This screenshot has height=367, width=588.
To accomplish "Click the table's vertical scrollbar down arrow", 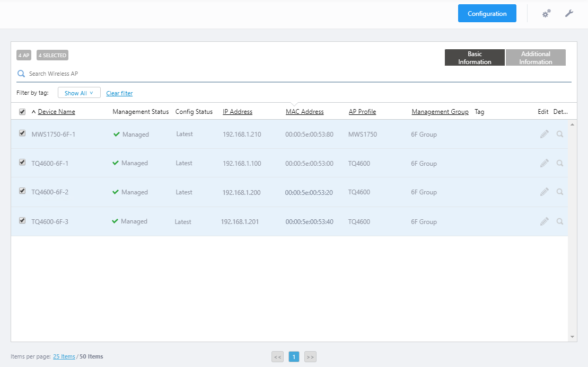I will [572, 337].
